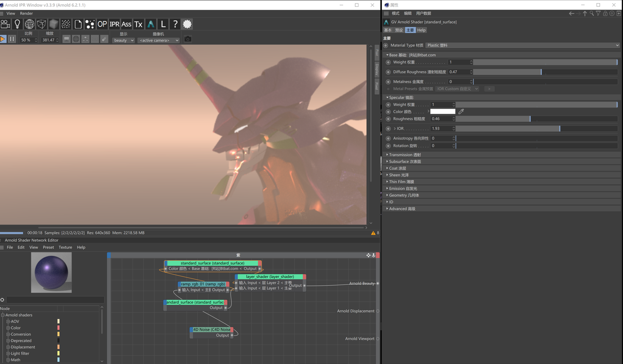Click the L toolbar button
Viewport: 623px width, 364px height.
point(163,24)
